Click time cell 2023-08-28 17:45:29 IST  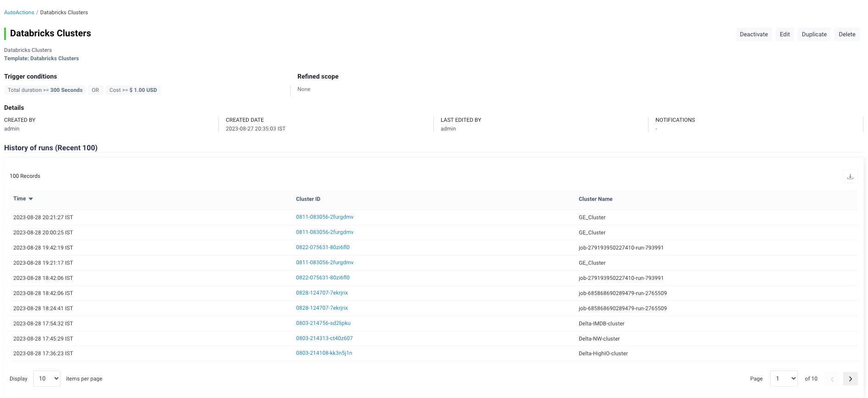pyautogui.click(x=43, y=339)
